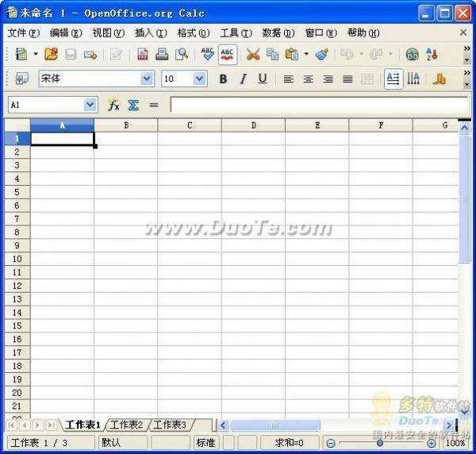Click the Export as PDF icon
476x454 pixels.
(143, 54)
